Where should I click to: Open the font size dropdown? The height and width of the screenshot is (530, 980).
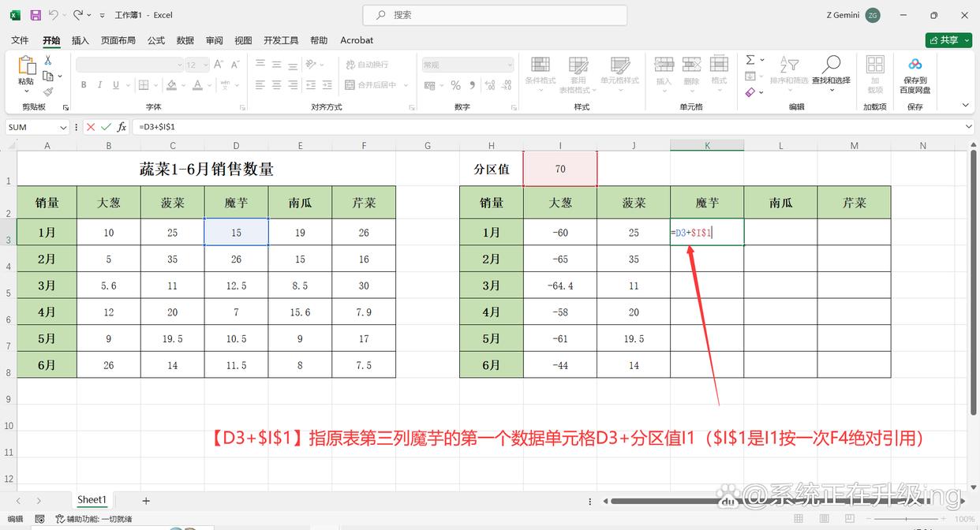[205, 65]
